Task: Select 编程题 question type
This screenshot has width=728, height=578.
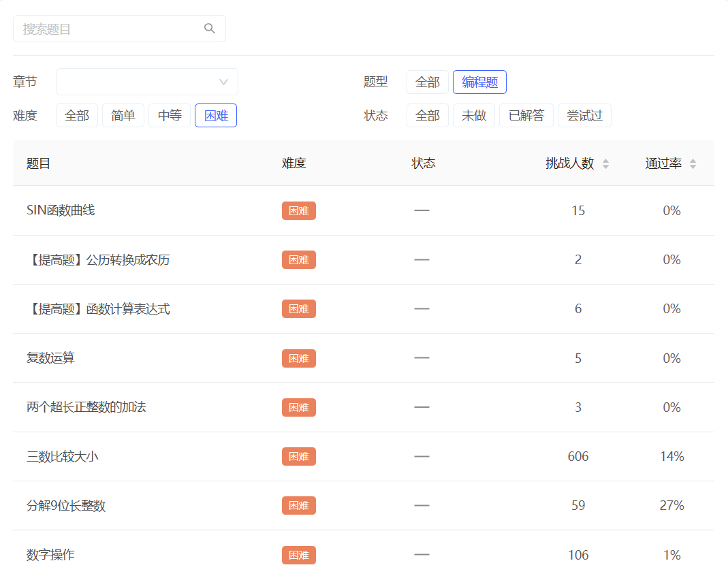Action: pyautogui.click(x=479, y=82)
